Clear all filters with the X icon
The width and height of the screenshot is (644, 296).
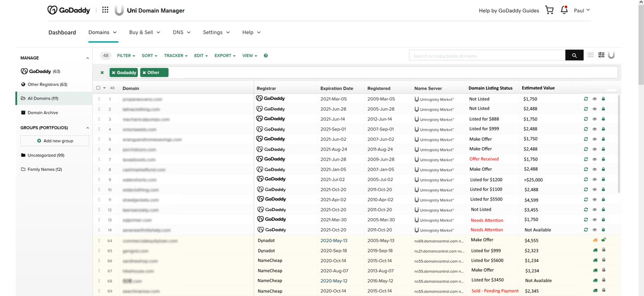click(x=102, y=73)
